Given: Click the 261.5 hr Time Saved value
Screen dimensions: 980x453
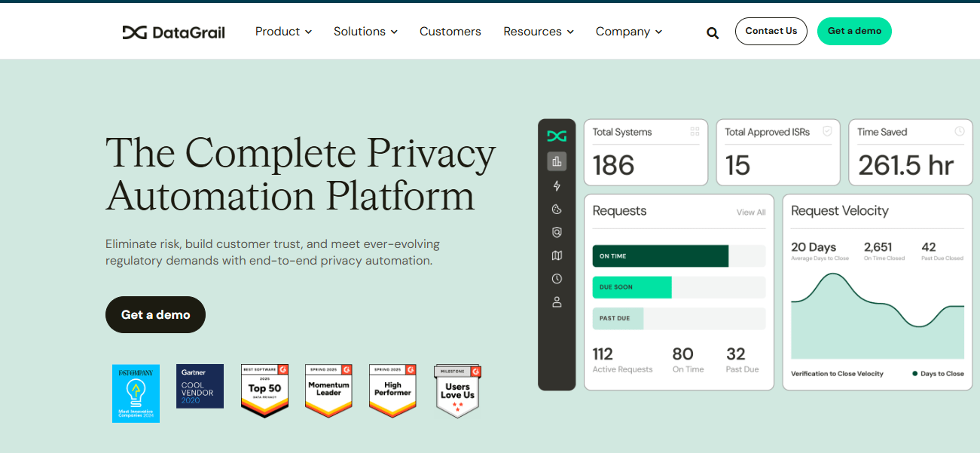Looking at the screenshot, I should 906,166.
